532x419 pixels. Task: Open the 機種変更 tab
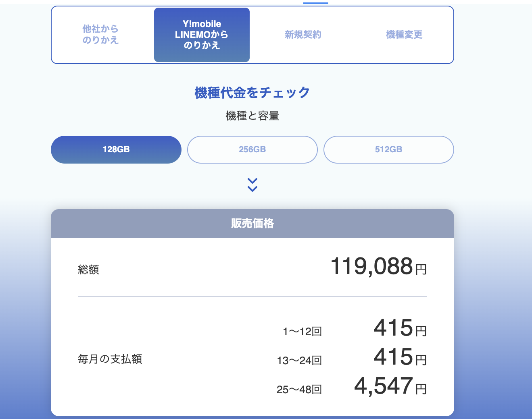404,35
